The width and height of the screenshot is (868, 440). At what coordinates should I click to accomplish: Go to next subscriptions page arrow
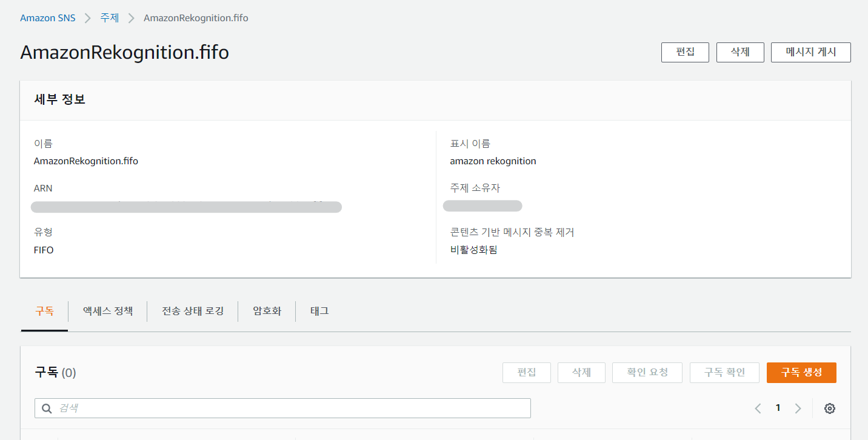[798, 408]
